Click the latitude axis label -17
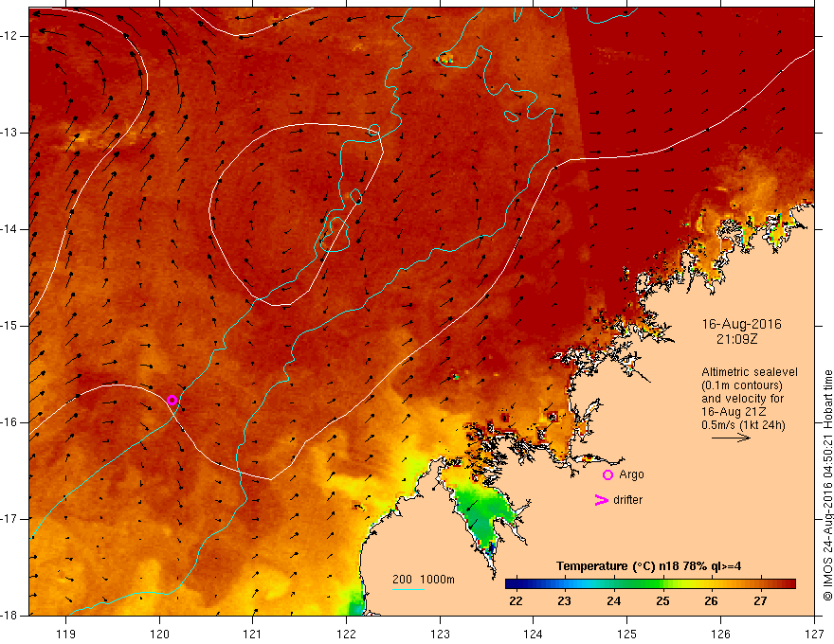The image size is (834, 644). coord(10,519)
